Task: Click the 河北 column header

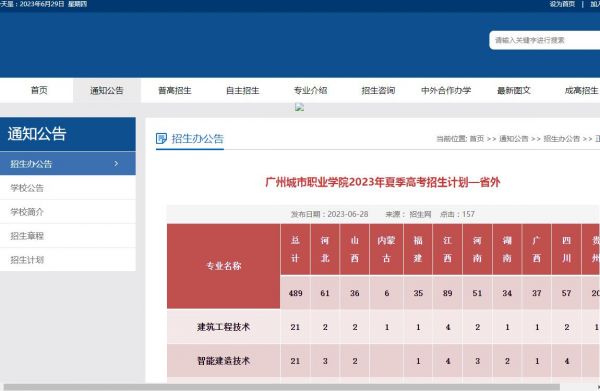Action: [325, 249]
